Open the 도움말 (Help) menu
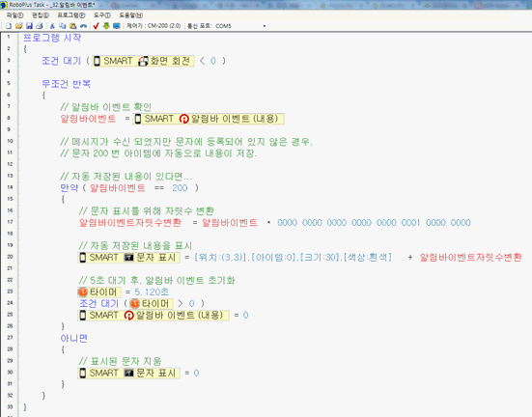The image size is (532, 417). pos(131,15)
